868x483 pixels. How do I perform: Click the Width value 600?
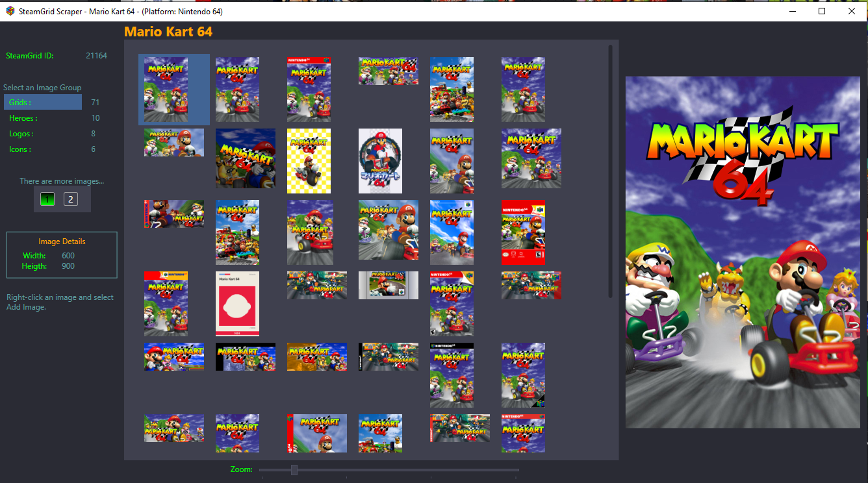coord(68,256)
